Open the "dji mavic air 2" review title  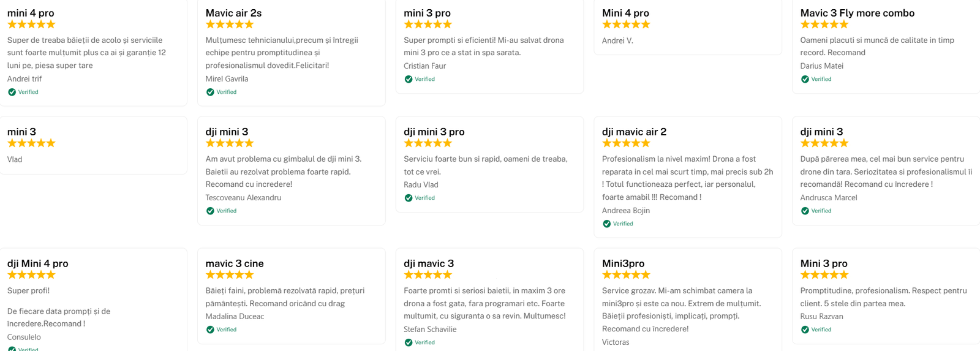pos(634,132)
